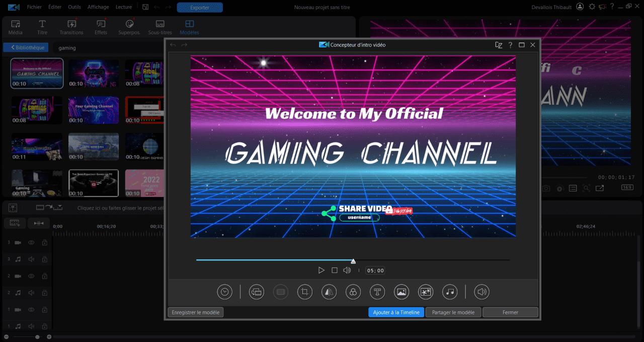Take a snapshot with the camera icon
The height and width of the screenshot is (342, 644).
coord(546,187)
